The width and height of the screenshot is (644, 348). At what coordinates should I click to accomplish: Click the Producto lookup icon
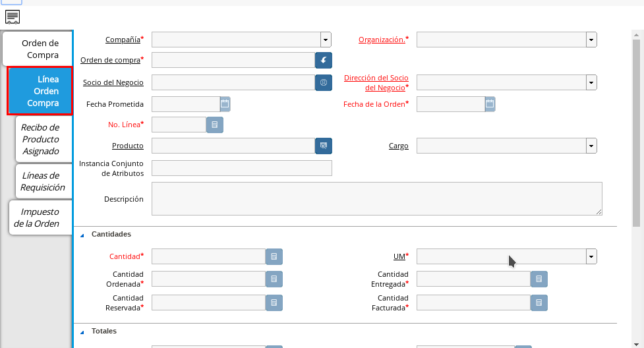(x=323, y=146)
